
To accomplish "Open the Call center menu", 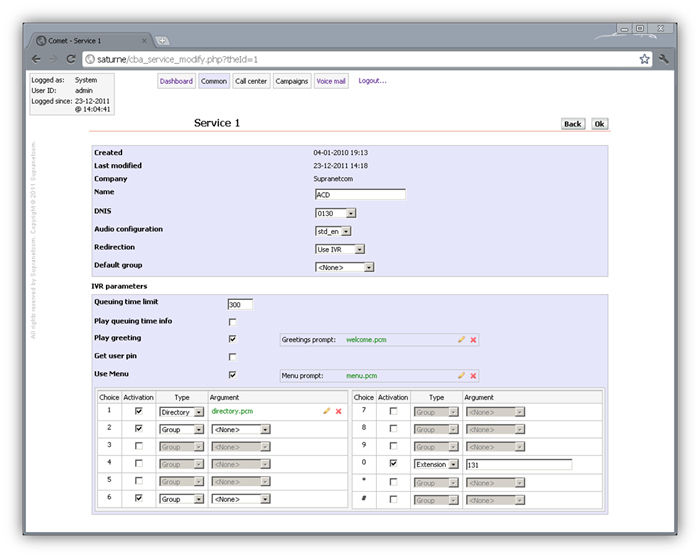I will [251, 81].
